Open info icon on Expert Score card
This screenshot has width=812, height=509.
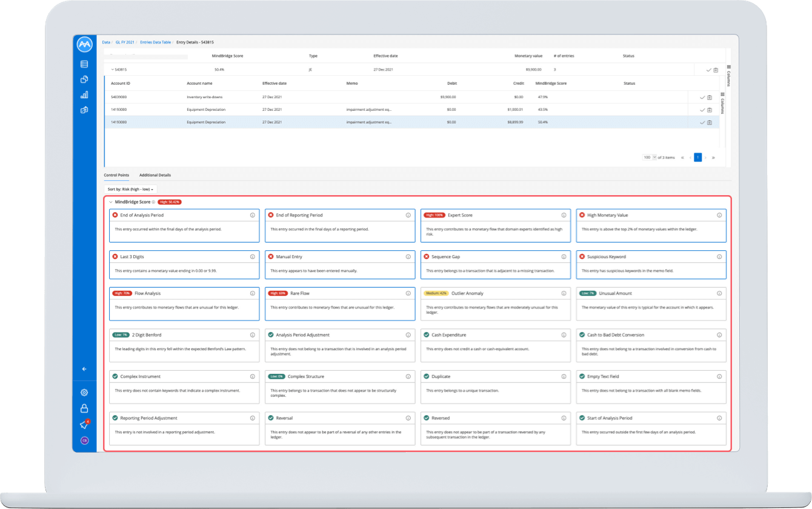[564, 215]
